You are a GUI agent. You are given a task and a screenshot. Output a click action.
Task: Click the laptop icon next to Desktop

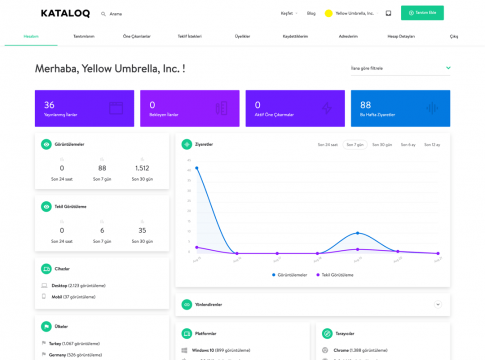44,286
